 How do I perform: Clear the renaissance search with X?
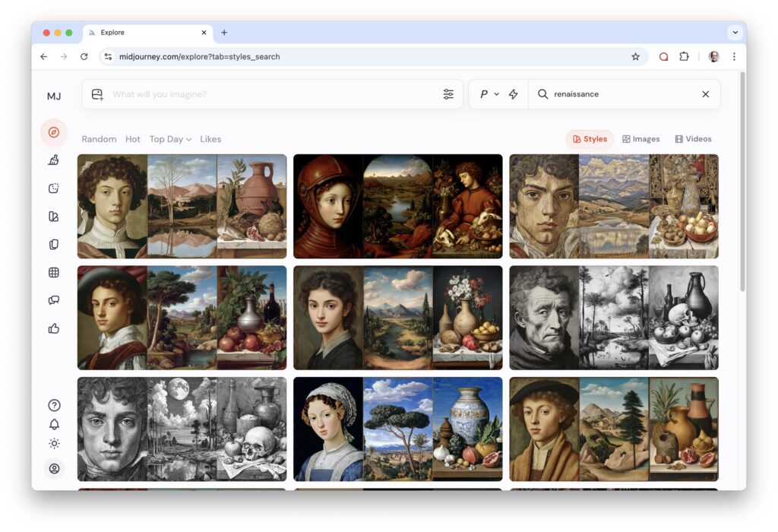click(705, 94)
